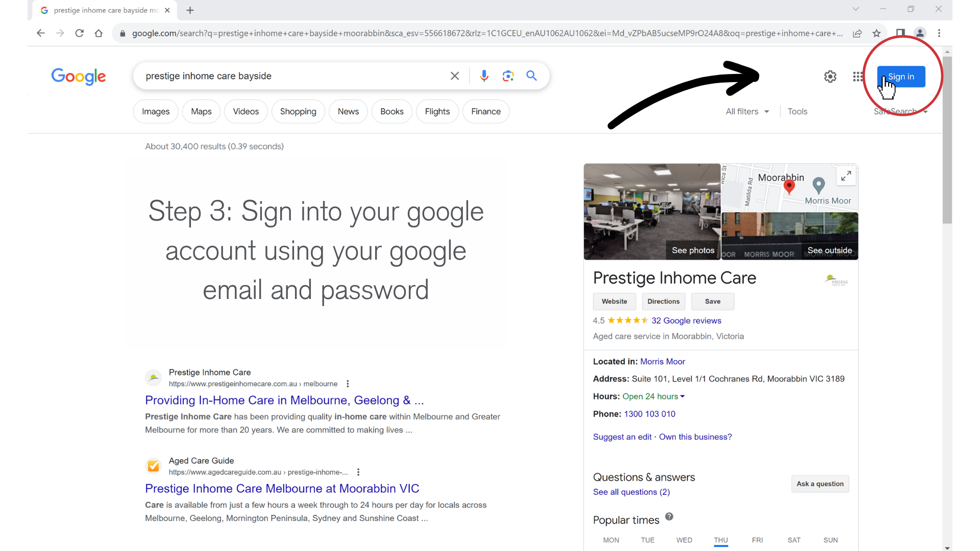
Task: Select the Videos filter tab
Action: (x=246, y=112)
